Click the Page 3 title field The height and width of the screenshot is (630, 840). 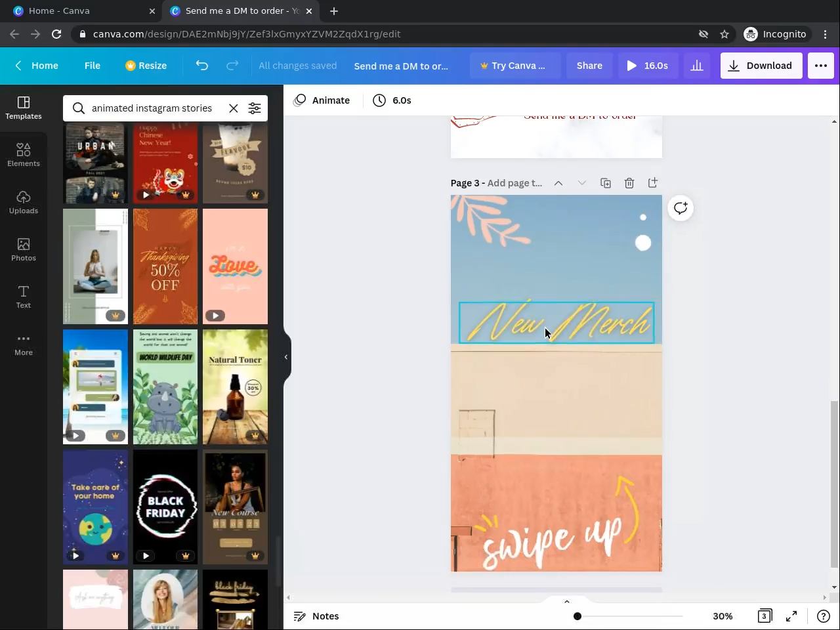[514, 183]
